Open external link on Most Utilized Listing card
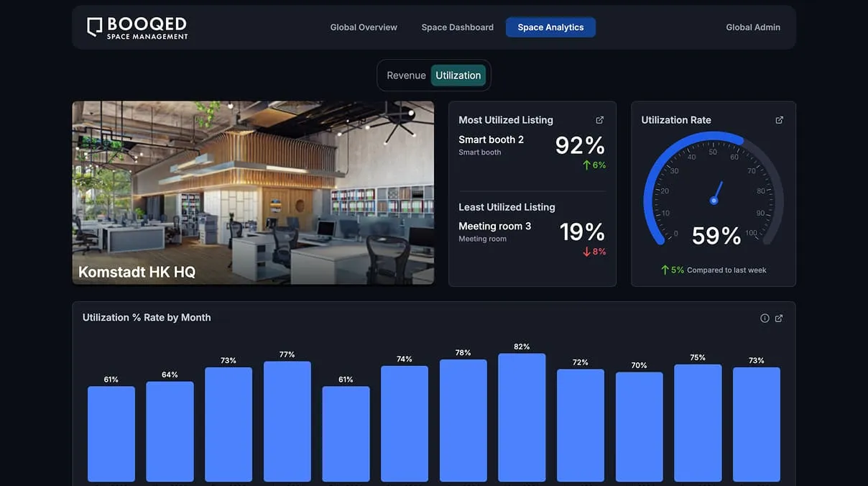 [600, 120]
